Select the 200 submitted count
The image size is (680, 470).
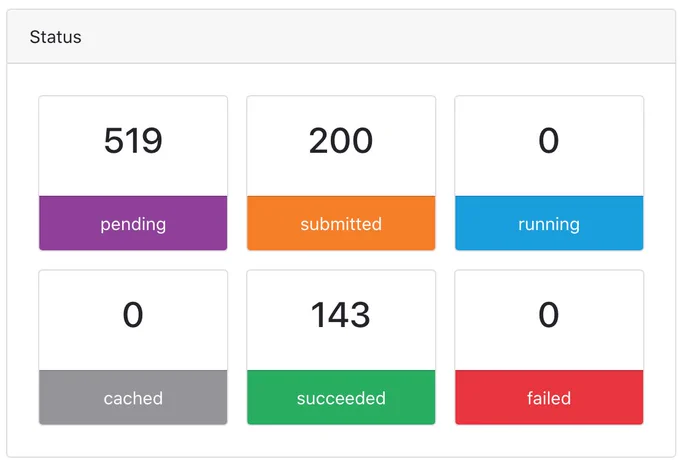(x=341, y=140)
